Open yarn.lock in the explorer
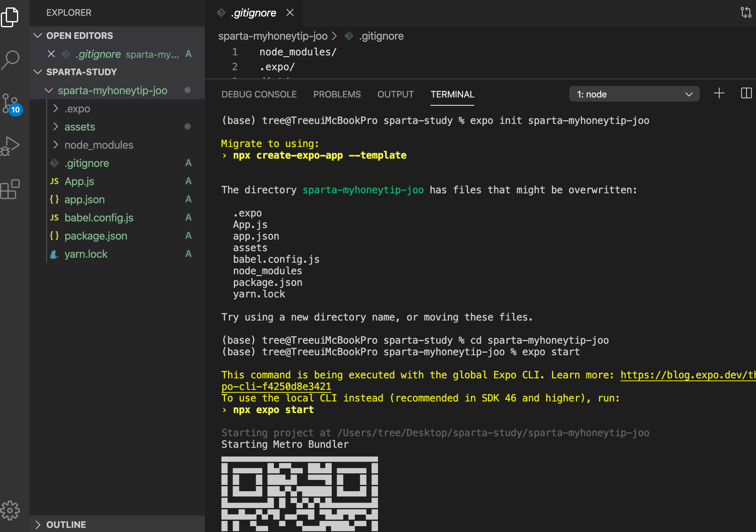The width and height of the screenshot is (756, 532). [x=117, y=254]
